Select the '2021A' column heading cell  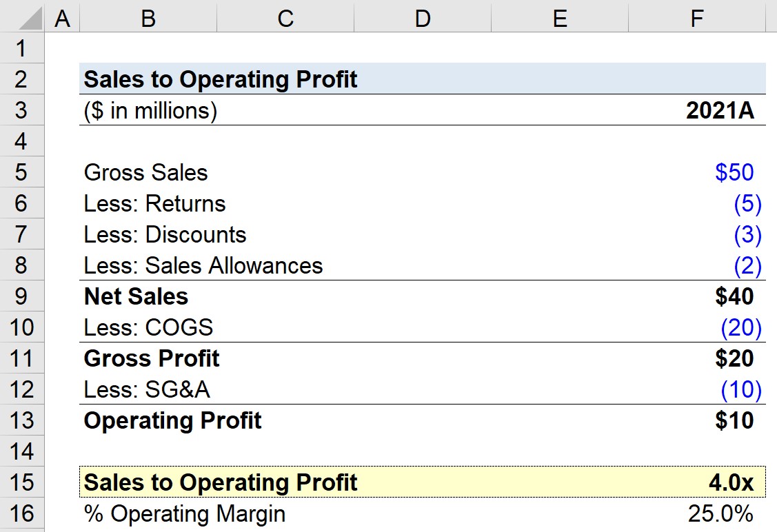point(720,110)
